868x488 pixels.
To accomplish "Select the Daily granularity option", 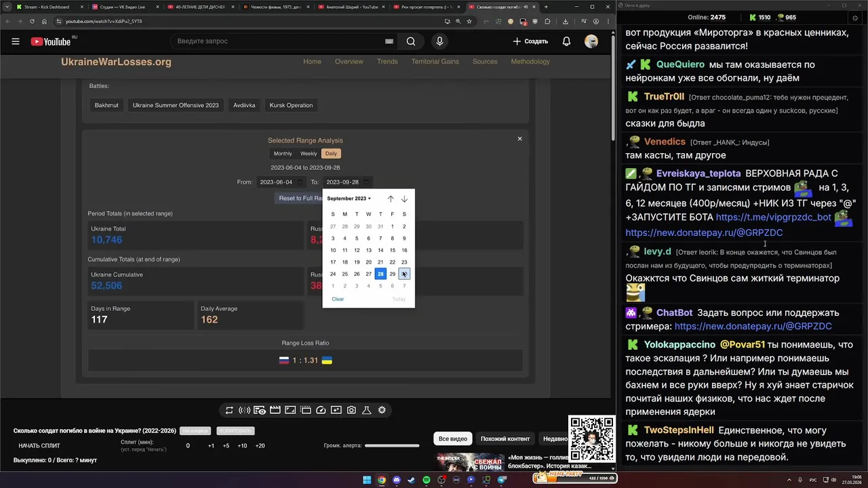I will point(331,154).
